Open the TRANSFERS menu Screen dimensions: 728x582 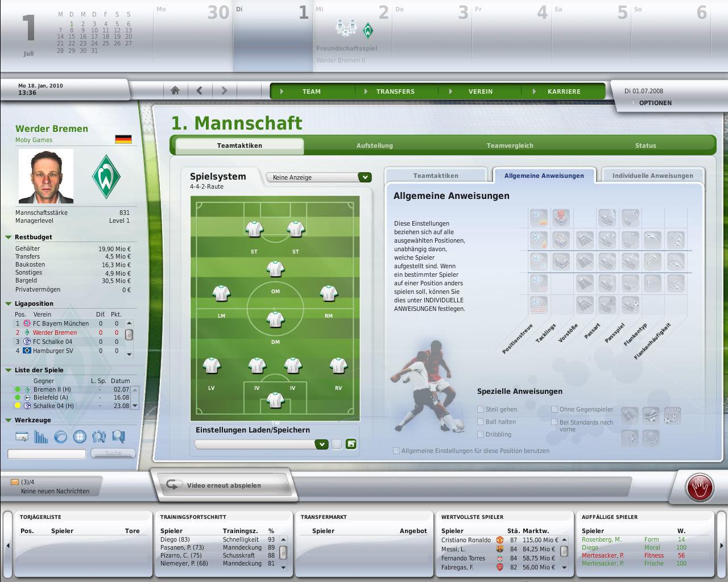[x=395, y=92]
